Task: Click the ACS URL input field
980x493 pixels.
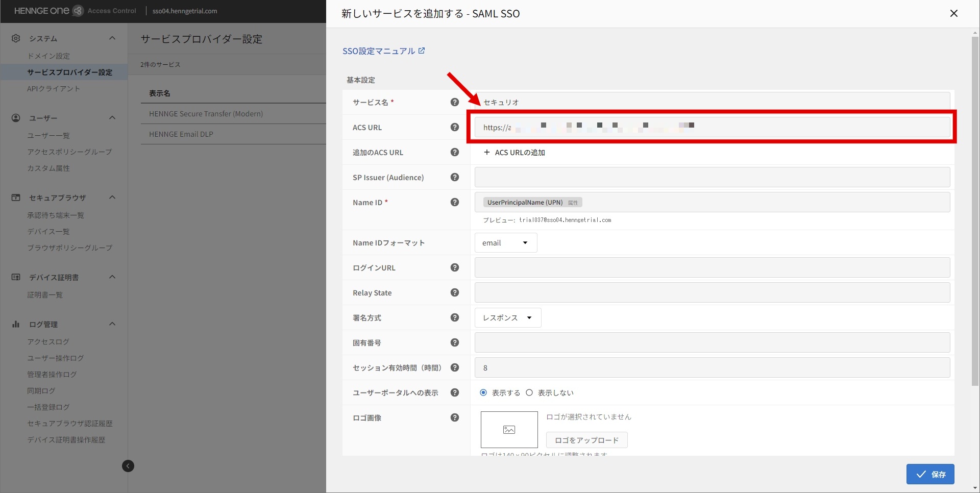Action: pyautogui.click(x=713, y=127)
